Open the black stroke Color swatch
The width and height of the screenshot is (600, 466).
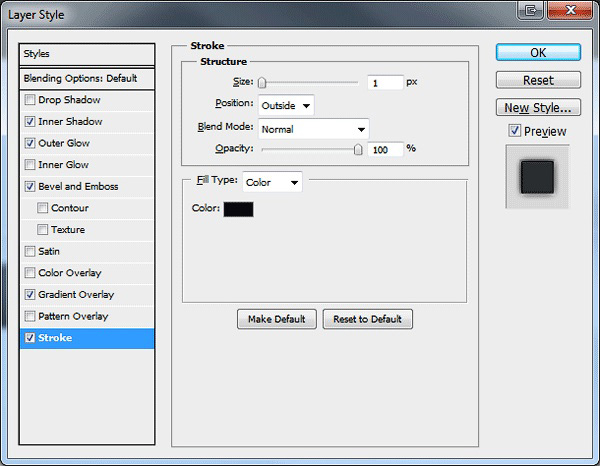click(238, 209)
